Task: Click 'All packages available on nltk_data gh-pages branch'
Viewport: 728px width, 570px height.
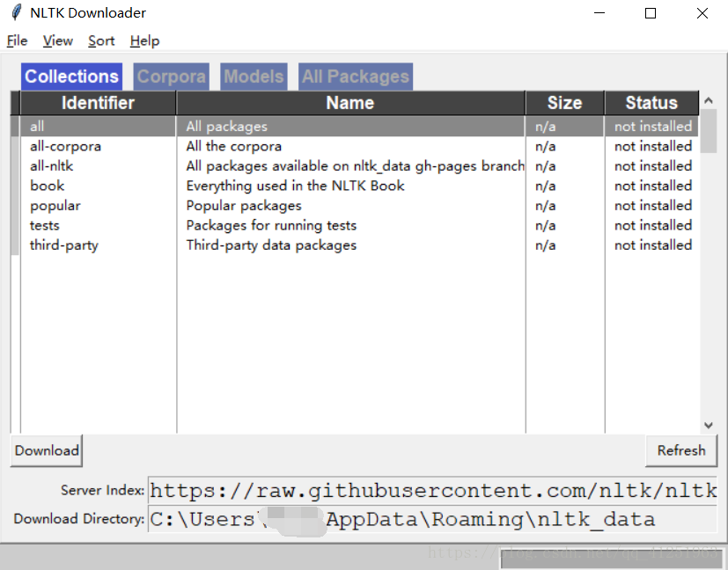Action: [355, 166]
